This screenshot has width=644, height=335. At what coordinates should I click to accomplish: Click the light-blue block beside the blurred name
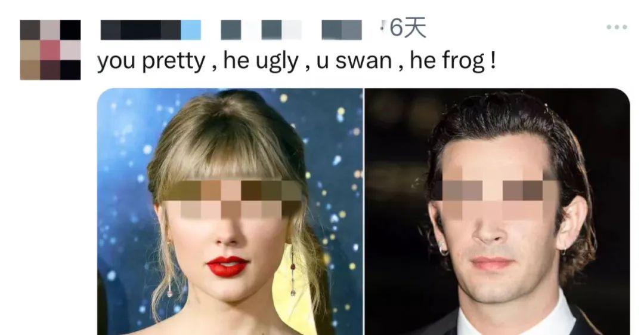(191, 30)
